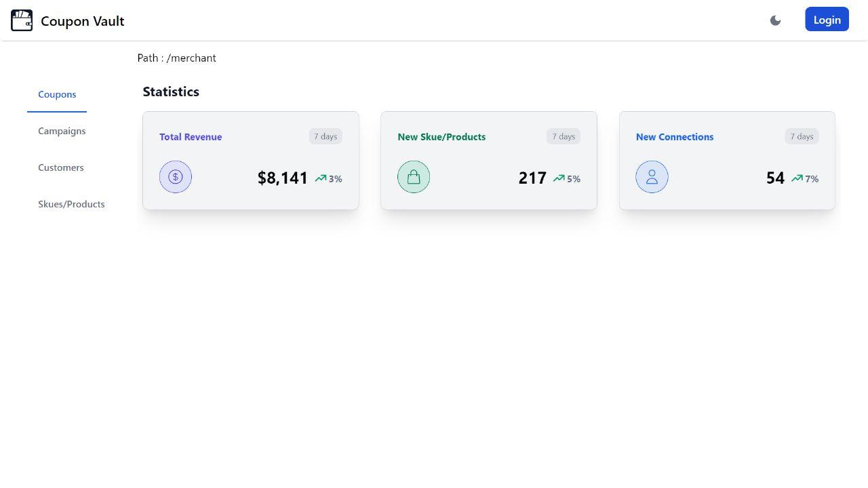The height and width of the screenshot is (488, 868).
Task: Click the New Connections card title
Action: (675, 137)
